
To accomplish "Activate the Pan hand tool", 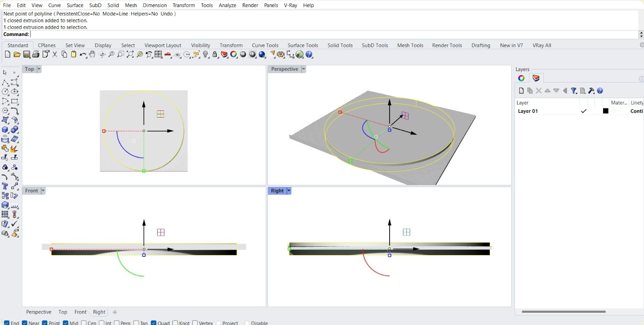I will (92, 55).
